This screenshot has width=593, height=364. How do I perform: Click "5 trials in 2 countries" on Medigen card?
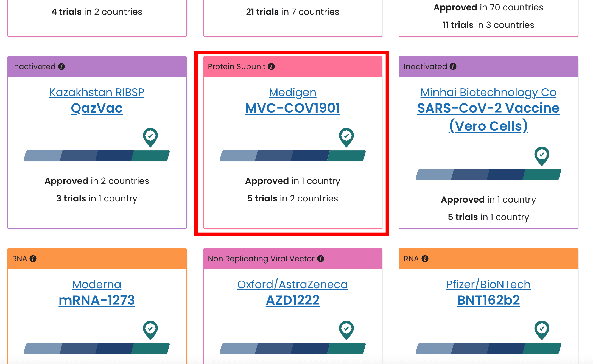pos(293,198)
